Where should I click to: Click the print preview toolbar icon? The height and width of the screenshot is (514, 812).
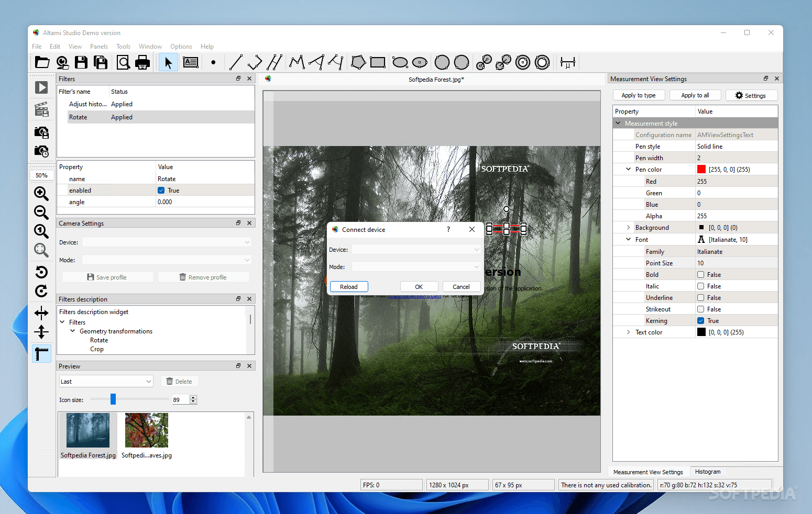pos(123,63)
